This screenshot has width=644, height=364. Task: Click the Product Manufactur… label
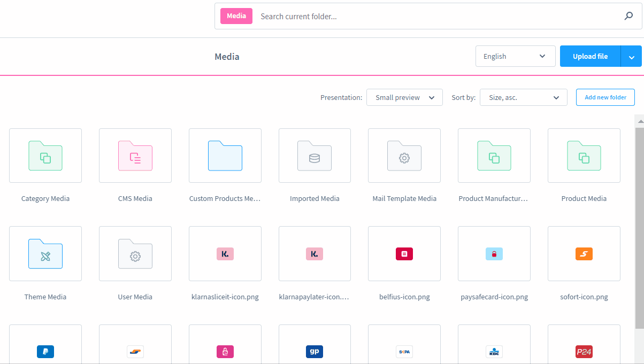tap(494, 198)
